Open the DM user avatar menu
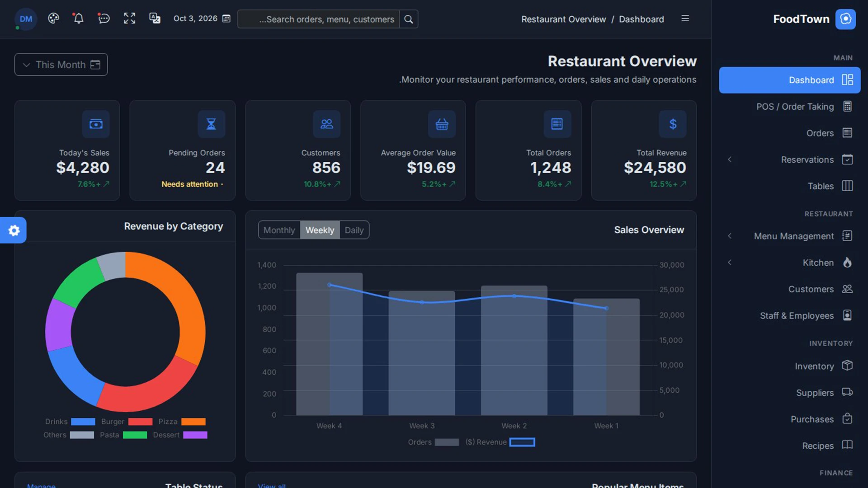Screen dimensions: 868x488 pyautogui.click(x=26, y=19)
